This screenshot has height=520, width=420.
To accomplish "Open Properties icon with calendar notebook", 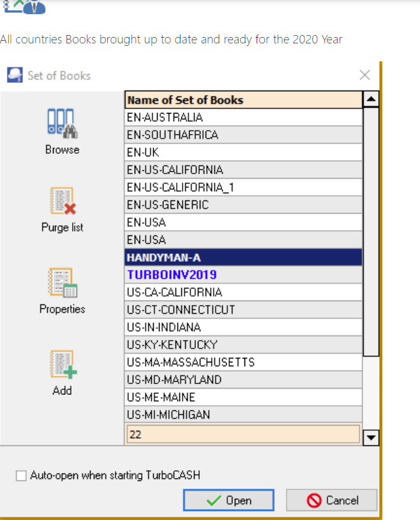I will 63,283.
